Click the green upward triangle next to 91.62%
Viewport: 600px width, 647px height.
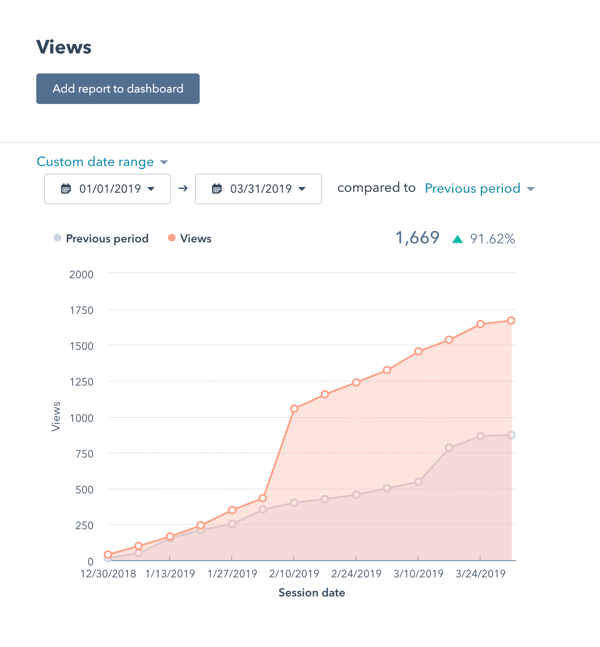pos(458,239)
